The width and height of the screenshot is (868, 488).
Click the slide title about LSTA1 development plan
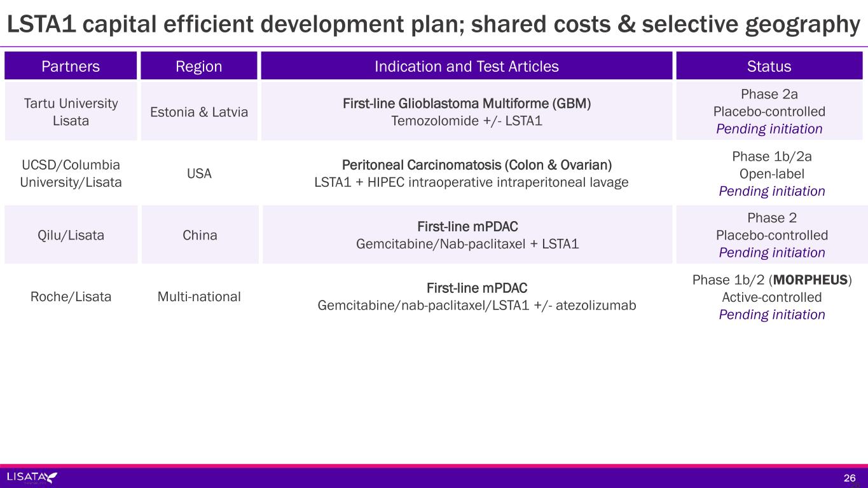click(434, 24)
